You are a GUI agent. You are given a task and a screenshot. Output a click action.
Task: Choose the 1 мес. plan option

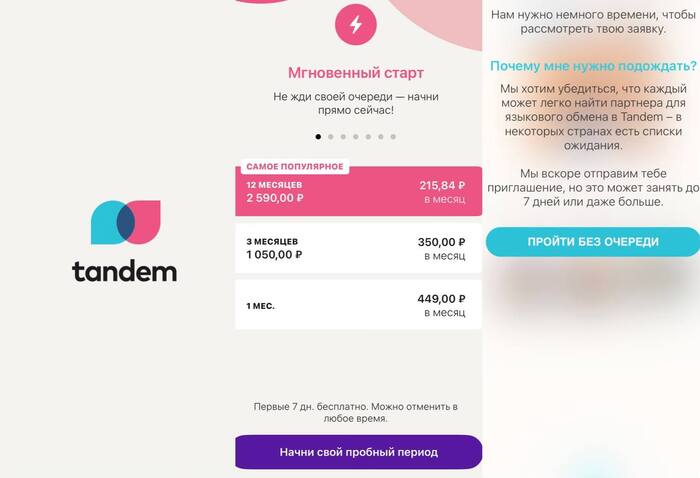(x=358, y=305)
